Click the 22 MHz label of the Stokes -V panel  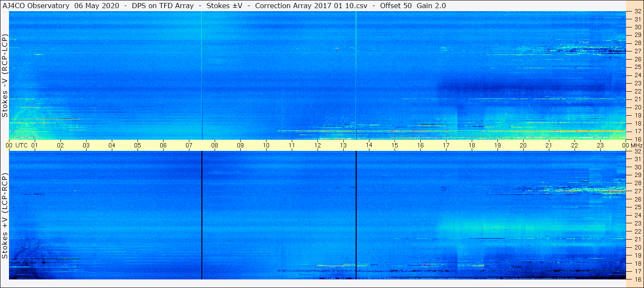(638, 91)
